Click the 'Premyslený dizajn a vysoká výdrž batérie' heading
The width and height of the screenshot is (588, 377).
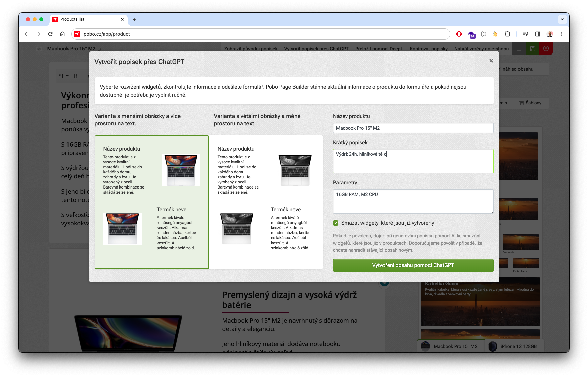tap(289, 300)
